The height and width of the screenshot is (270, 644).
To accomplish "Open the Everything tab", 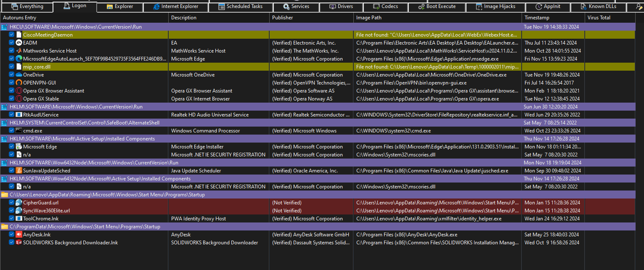I will [x=27, y=7].
